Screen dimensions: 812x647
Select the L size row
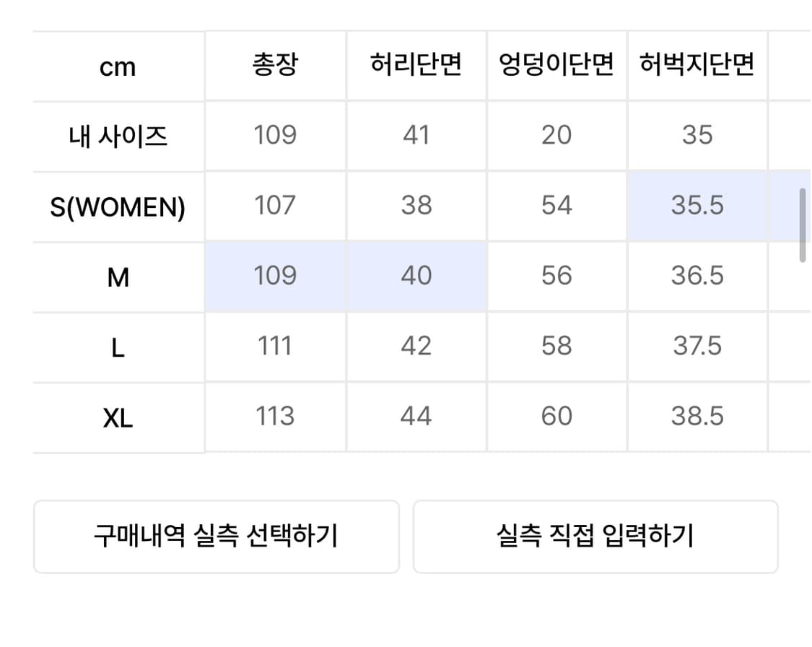[117, 345]
